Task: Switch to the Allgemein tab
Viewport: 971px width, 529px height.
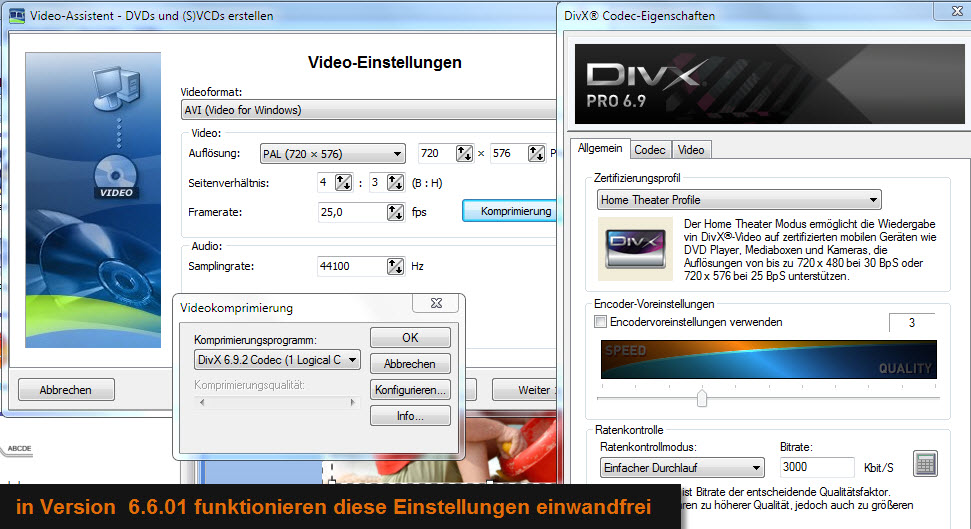Action: click(x=599, y=148)
